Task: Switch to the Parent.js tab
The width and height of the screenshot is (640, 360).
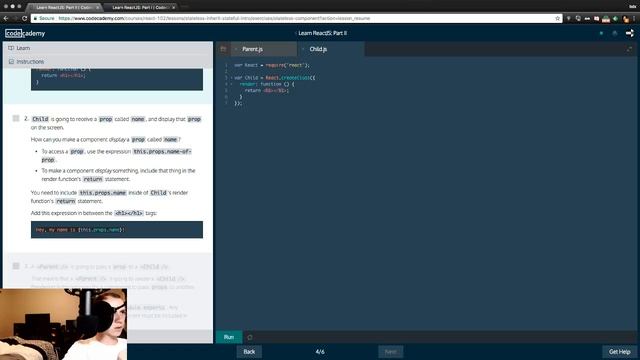Action: tap(264, 49)
